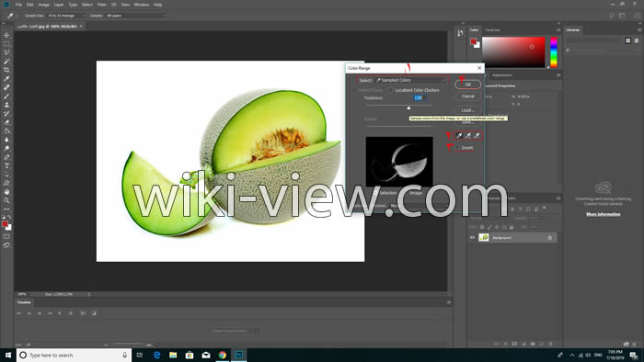Open the Sample All Layers dropdown

click(x=134, y=16)
